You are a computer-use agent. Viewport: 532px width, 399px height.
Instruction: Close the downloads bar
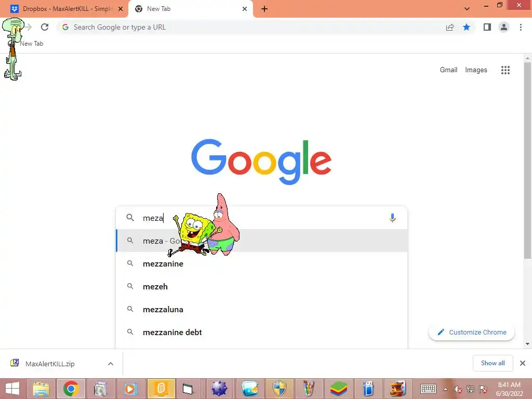point(523,363)
